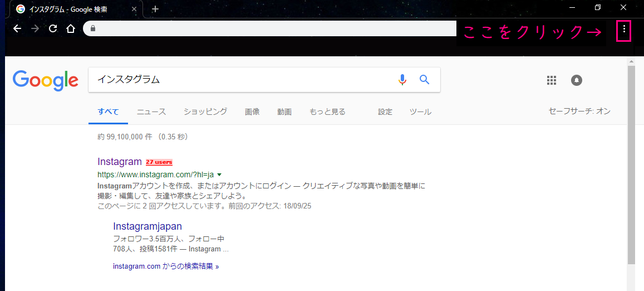Image resolution: width=644 pixels, height=291 pixels.
Task: Switch to the ニュース tab
Action: point(151,111)
